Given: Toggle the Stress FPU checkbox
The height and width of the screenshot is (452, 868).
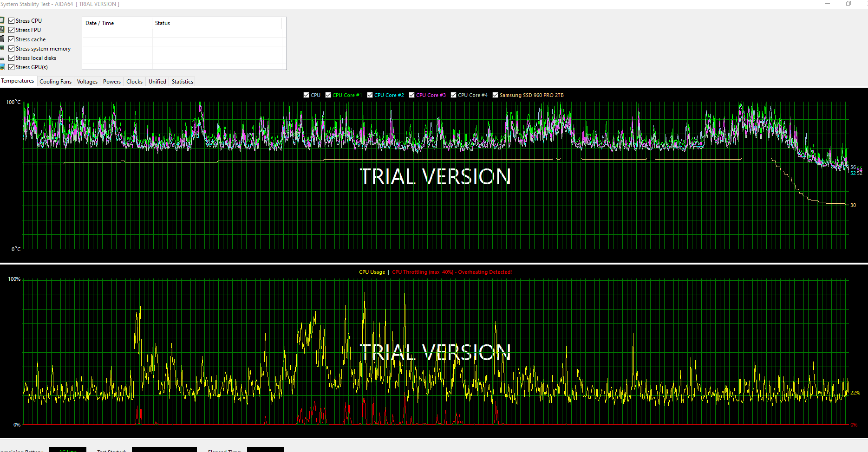Looking at the screenshot, I should (12, 30).
